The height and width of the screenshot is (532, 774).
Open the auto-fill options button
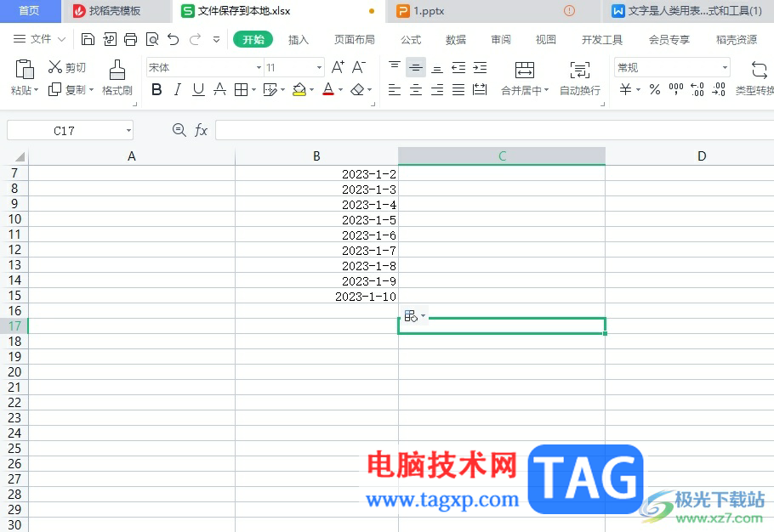point(413,315)
